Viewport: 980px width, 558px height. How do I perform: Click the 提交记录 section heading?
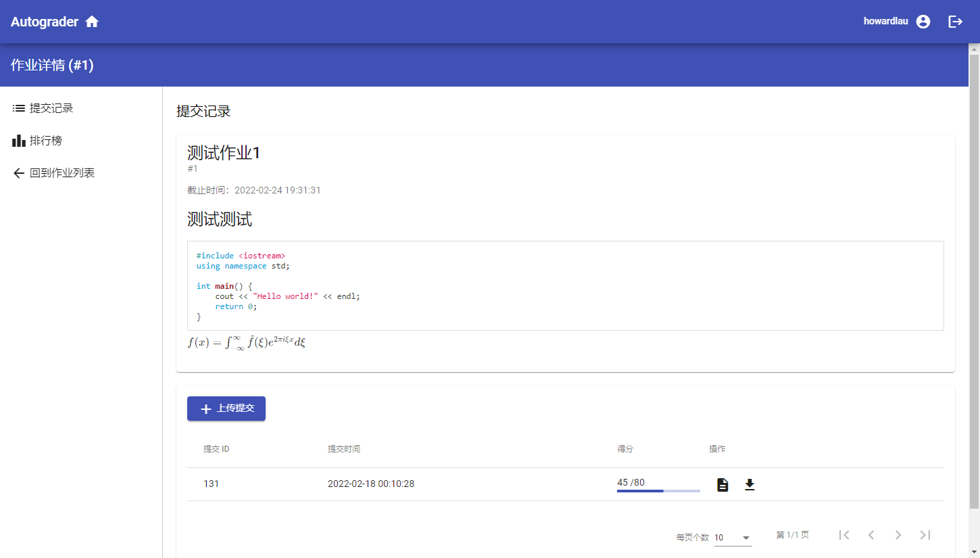[203, 111]
